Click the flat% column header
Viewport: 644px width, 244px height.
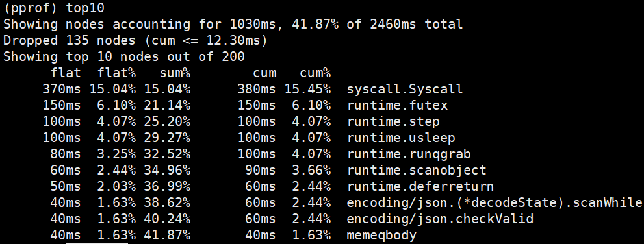116,73
